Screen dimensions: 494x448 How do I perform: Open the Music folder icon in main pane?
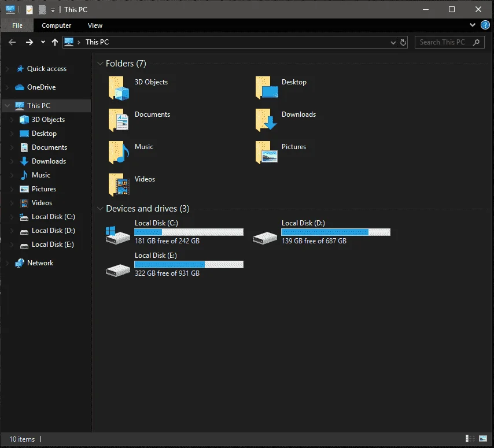click(x=119, y=153)
